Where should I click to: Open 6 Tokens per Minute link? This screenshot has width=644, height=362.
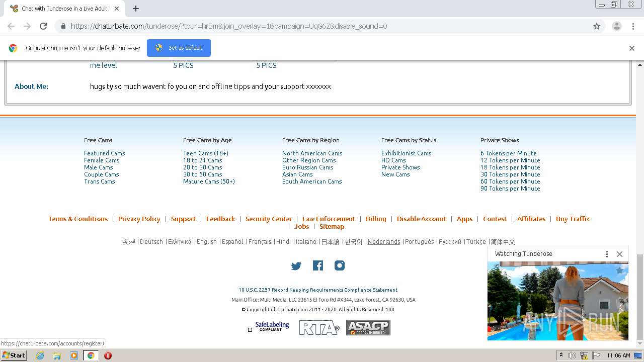pos(508,153)
